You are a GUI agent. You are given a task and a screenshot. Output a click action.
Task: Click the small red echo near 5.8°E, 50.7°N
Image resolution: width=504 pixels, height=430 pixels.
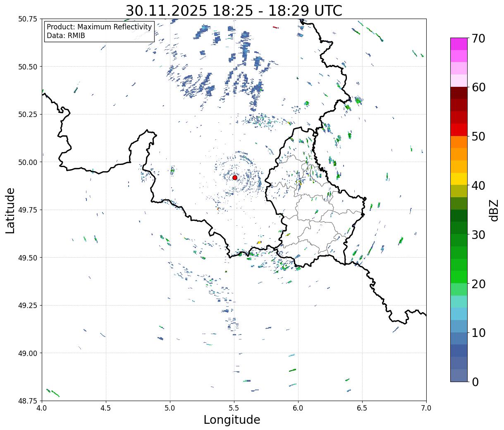tap(276, 28)
